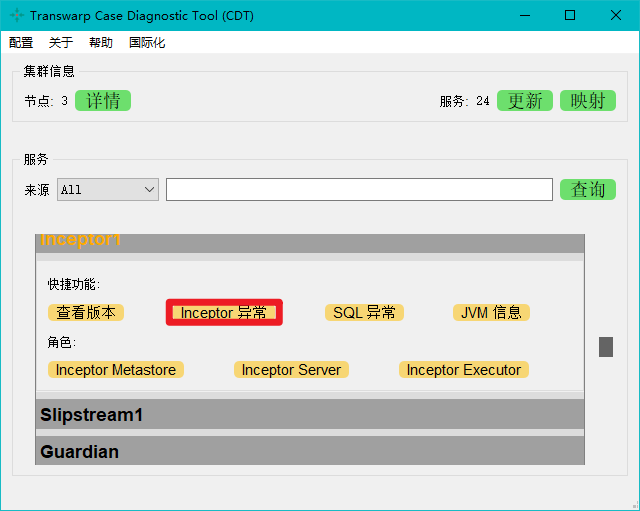Open the 帮助 menu

pyautogui.click(x=101, y=42)
